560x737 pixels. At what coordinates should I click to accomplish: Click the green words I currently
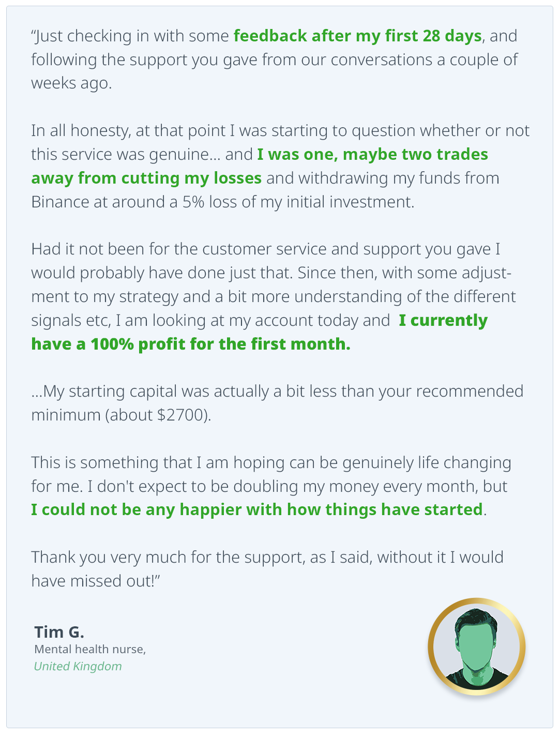pos(443,321)
